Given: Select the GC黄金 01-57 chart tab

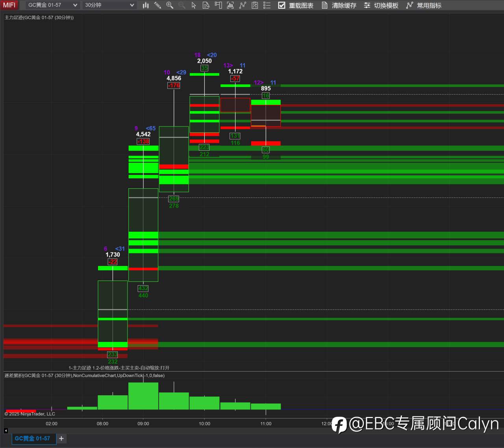Looking at the screenshot, I should 32,438.
